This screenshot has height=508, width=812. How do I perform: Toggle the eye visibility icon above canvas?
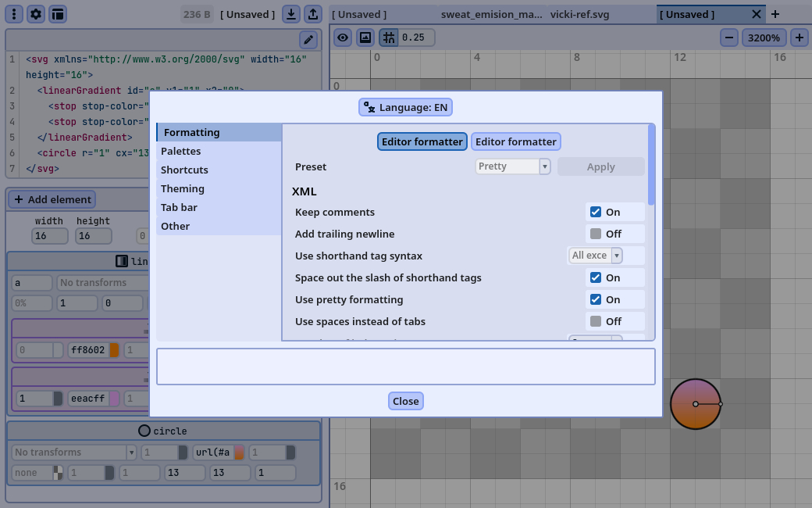click(x=343, y=38)
